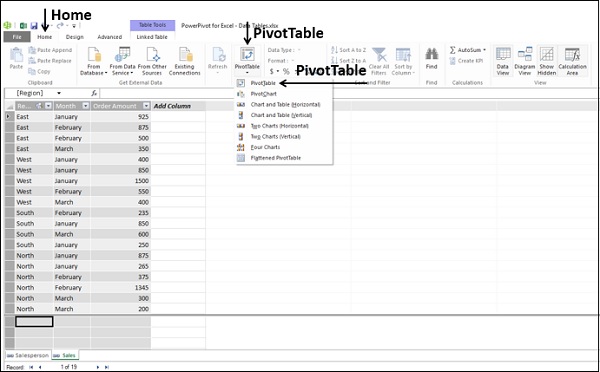600x372 pixels.
Task: Open the Month column filter dropdown
Action: [86, 106]
